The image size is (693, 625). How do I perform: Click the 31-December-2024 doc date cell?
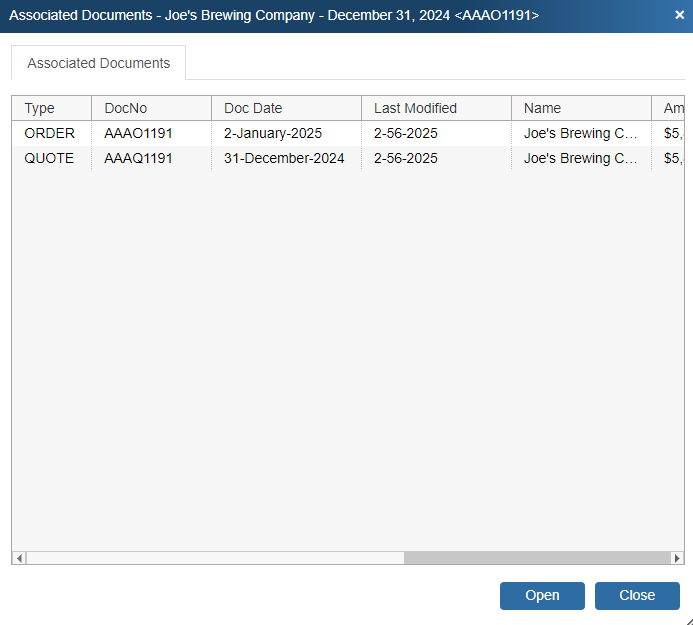284,158
